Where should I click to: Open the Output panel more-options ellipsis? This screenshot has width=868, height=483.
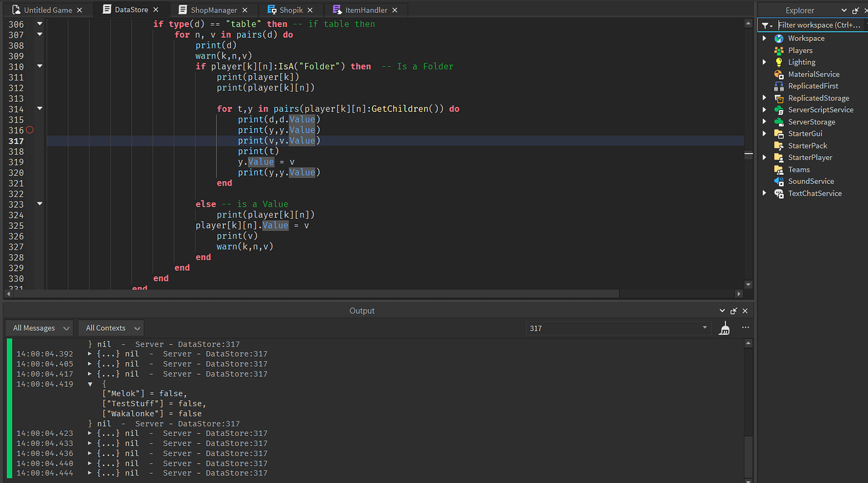[x=745, y=328]
